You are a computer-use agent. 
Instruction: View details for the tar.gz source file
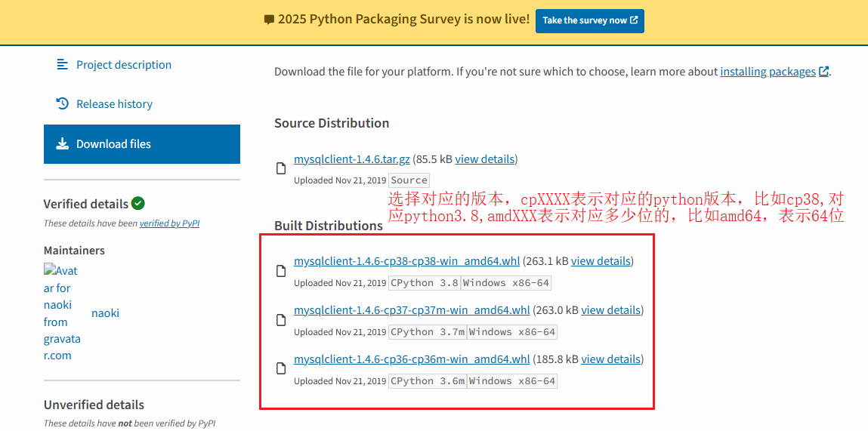coord(485,159)
